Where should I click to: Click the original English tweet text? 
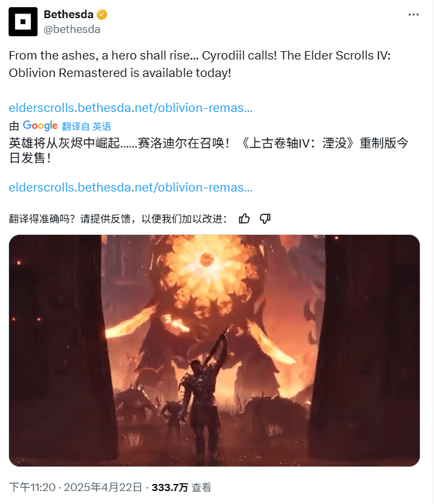(199, 64)
